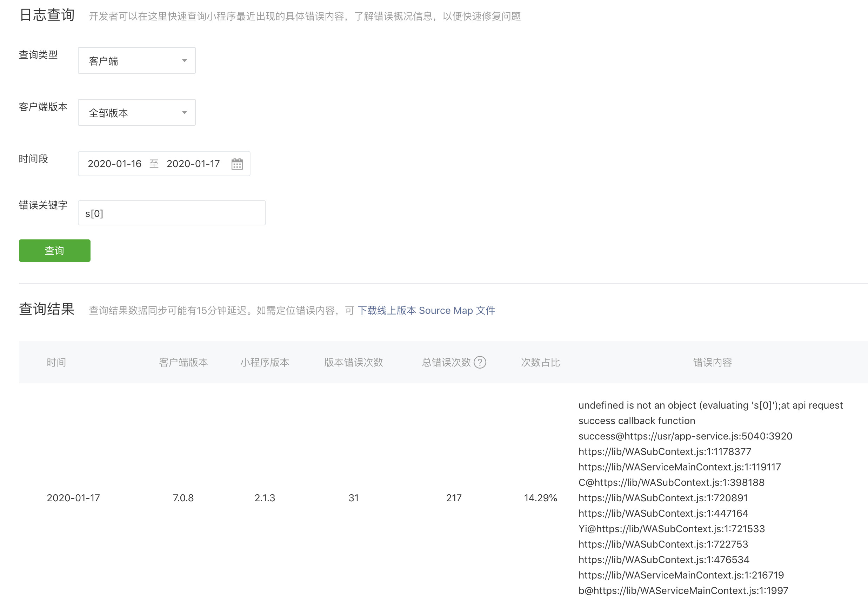Click the 版本错误次数 column header
Viewport: 868px width, 608px height.
click(x=353, y=363)
